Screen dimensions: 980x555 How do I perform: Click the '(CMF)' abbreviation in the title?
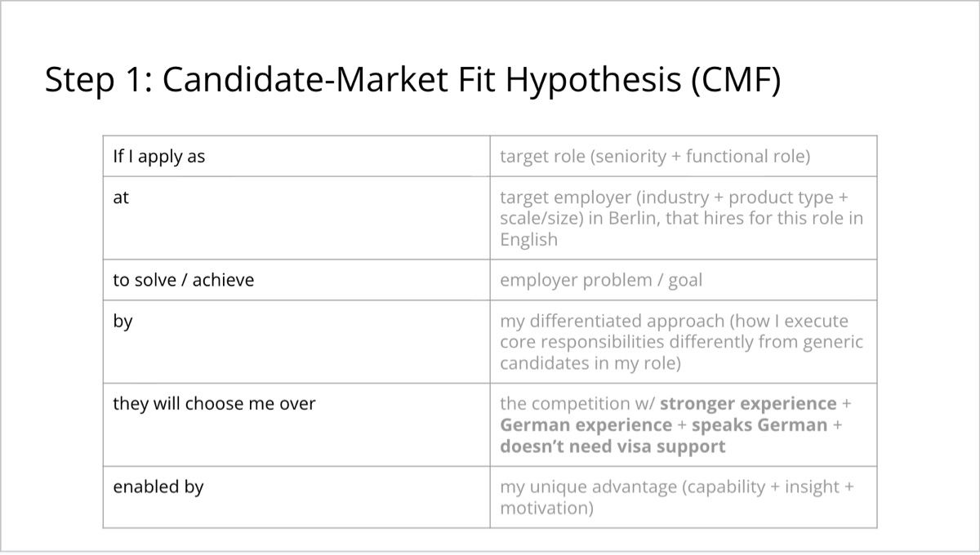point(736,80)
